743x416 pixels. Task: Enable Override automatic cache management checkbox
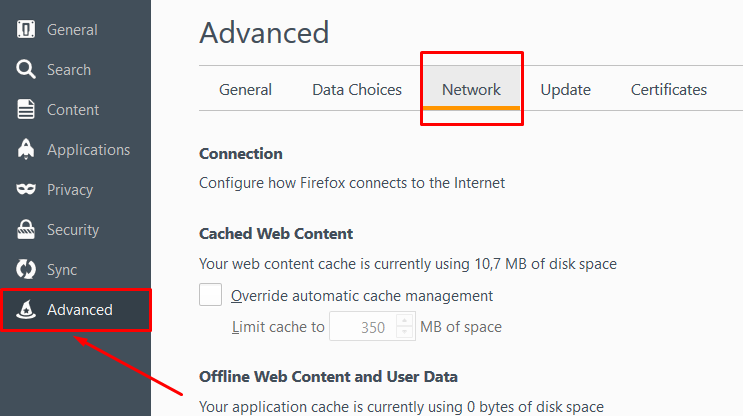(x=211, y=295)
